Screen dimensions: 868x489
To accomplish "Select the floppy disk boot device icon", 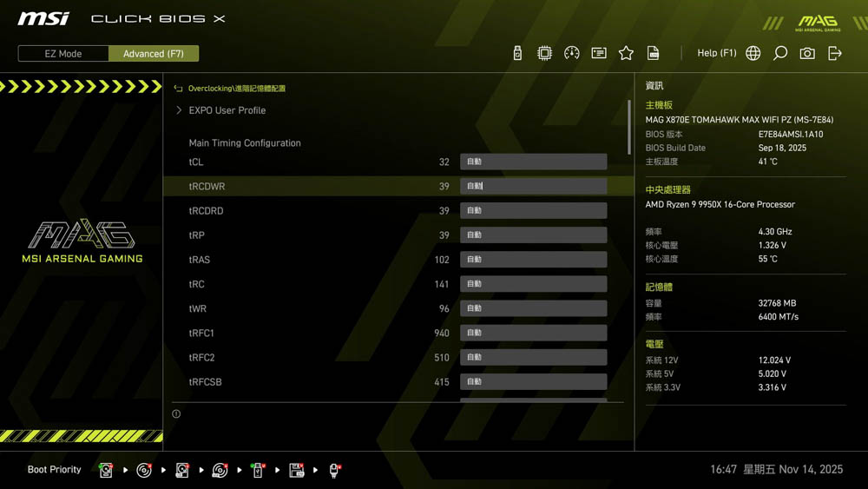I will click(x=296, y=470).
